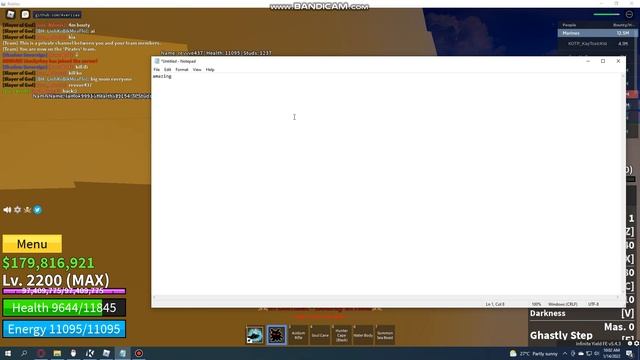Click the Notepad horizontal scrollbar
The height and width of the screenshot is (360, 640).
tap(386, 298)
